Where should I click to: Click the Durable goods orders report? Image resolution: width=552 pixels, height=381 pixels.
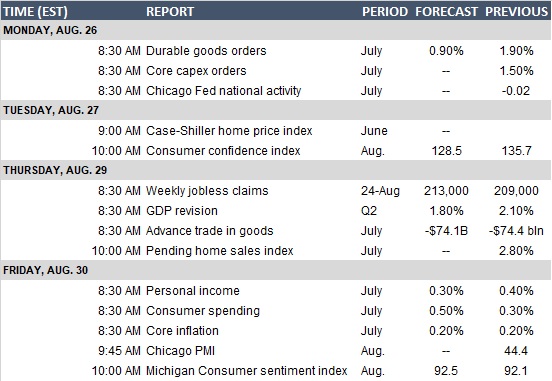(x=206, y=51)
